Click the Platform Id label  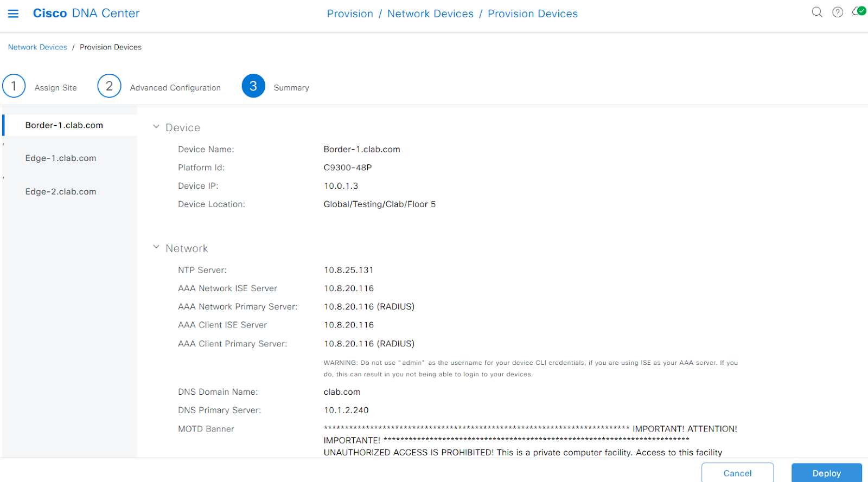click(201, 168)
